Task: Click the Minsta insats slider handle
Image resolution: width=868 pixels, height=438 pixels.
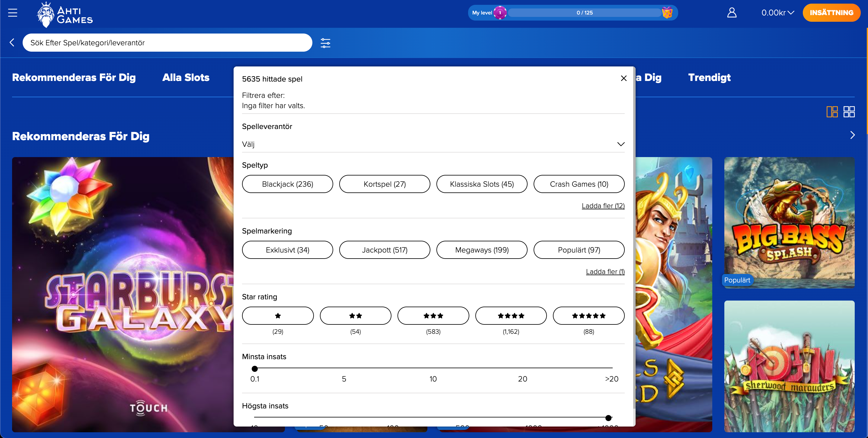Action: 255,369
